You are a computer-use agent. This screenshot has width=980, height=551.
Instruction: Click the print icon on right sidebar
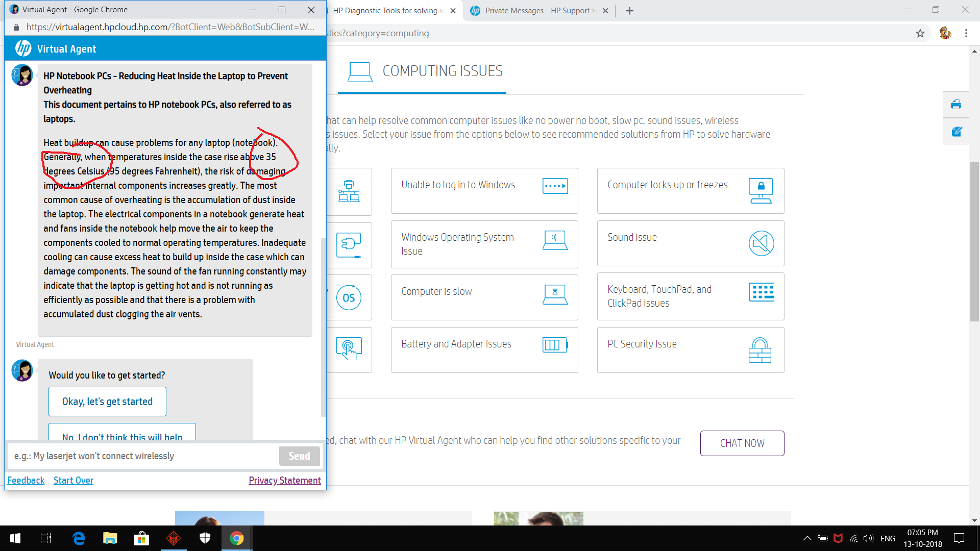point(955,105)
